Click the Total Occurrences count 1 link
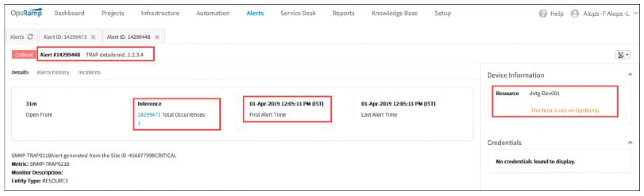 (139, 123)
